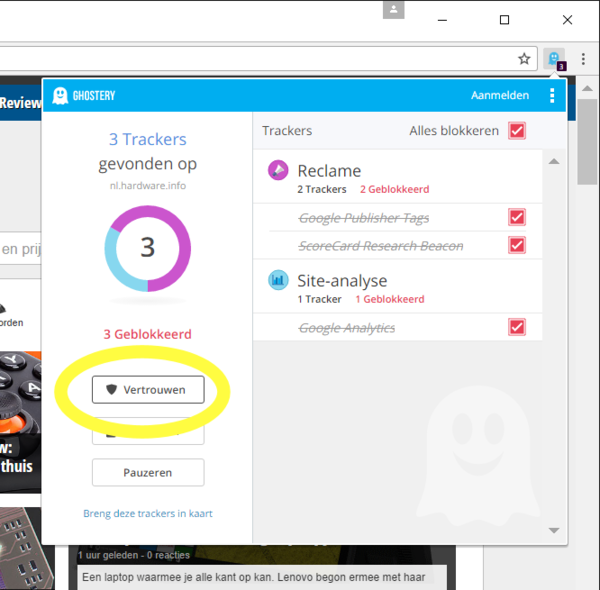Collapse the Reclame category header
This screenshot has height=590, width=600.
[x=398, y=176]
